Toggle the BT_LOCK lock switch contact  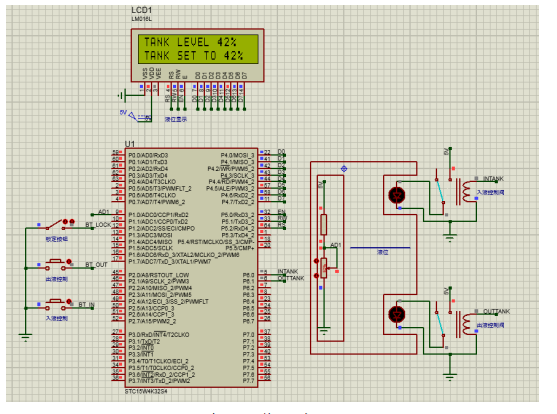55,225
